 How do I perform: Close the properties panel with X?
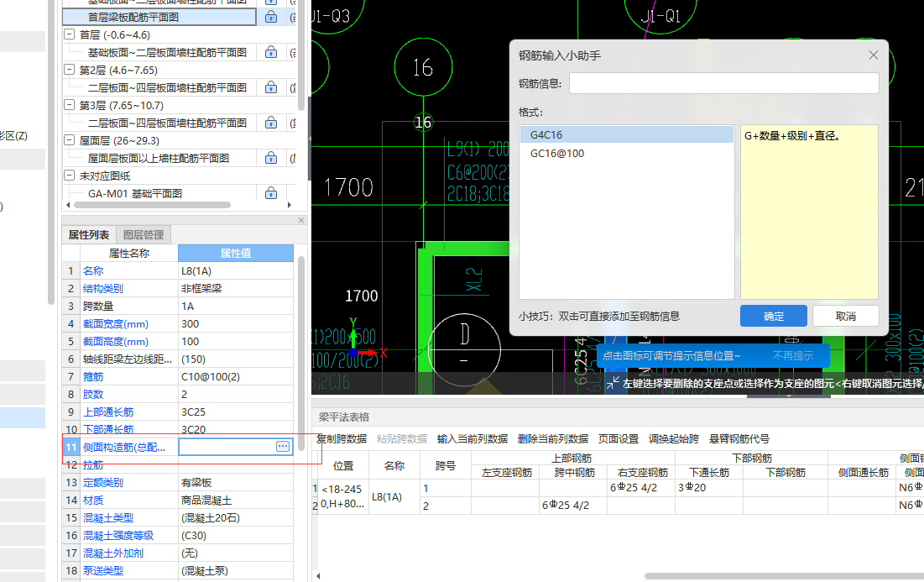(x=301, y=220)
